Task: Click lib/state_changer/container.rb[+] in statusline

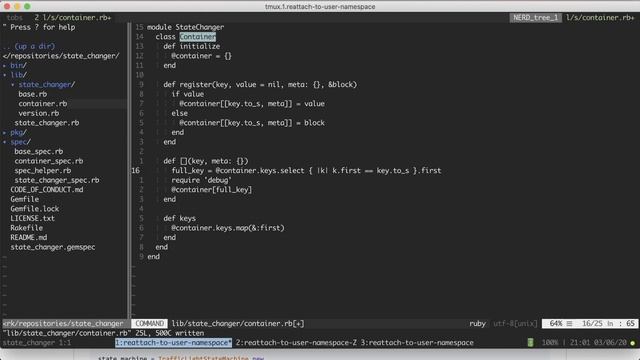Action: point(238,324)
